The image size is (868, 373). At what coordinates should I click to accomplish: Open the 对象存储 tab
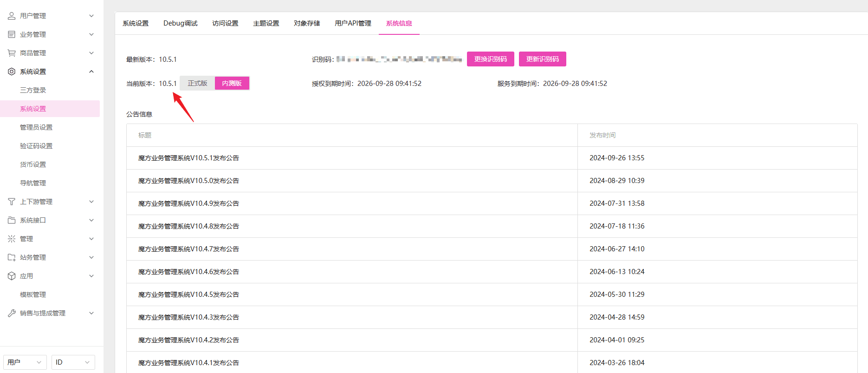(x=307, y=23)
